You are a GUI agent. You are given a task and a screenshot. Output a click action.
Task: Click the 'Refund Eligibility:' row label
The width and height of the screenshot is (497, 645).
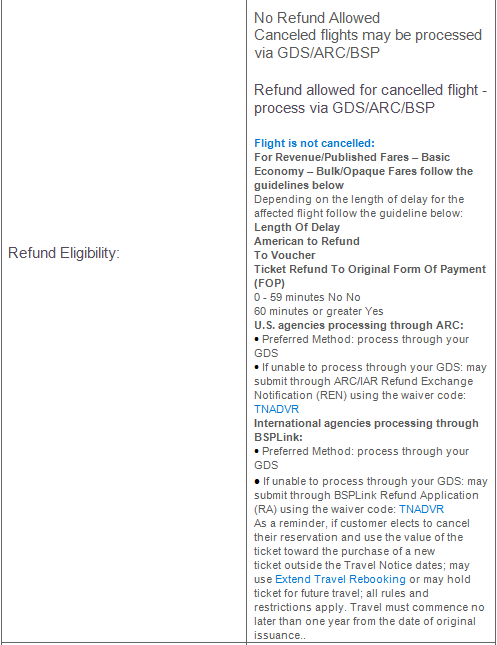[x=64, y=253]
